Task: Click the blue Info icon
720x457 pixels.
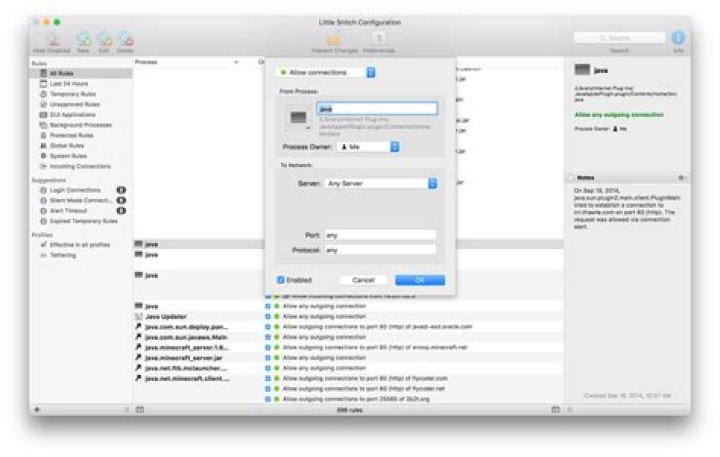Action: point(678,38)
